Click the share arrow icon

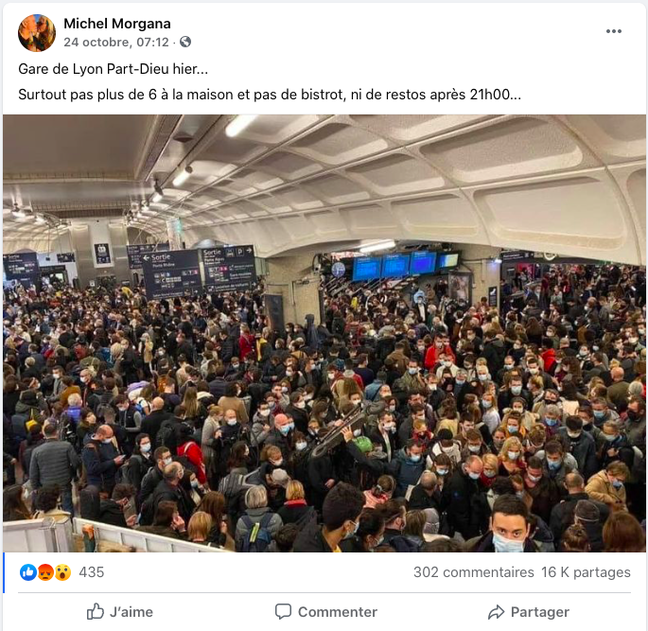[496, 612]
